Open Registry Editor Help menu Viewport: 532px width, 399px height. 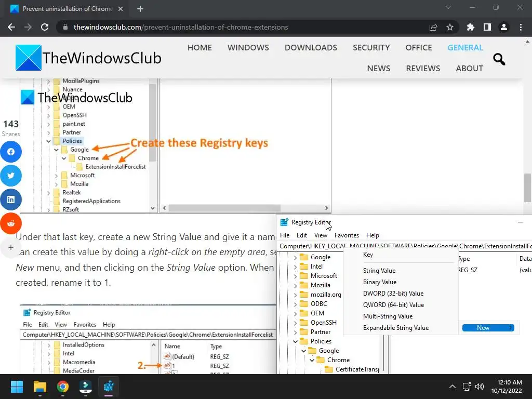point(373,235)
